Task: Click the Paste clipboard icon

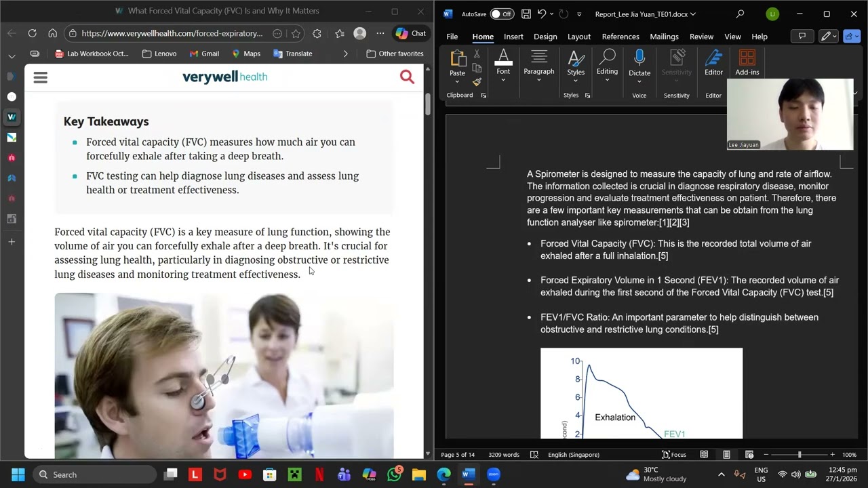Action: point(458,59)
